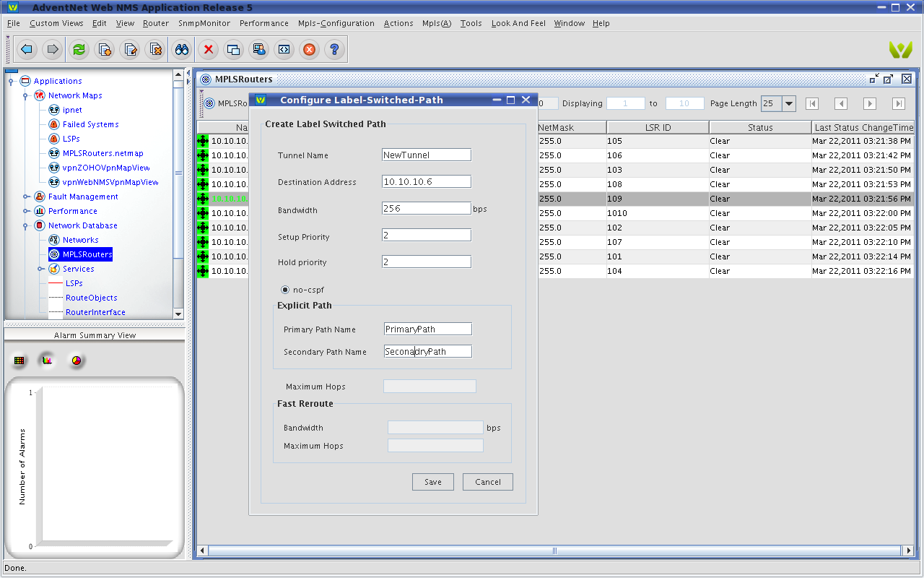Click the modify custom view pencil icon

pos(130,49)
